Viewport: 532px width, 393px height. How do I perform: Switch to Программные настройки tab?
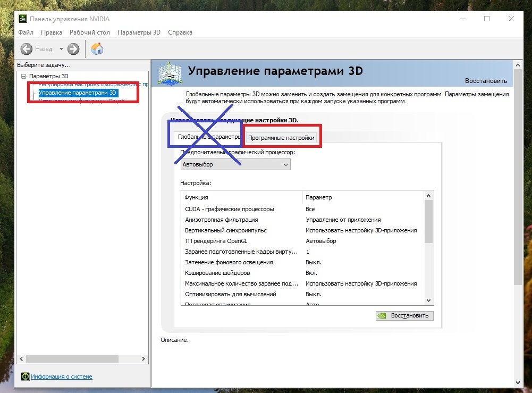click(281, 138)
